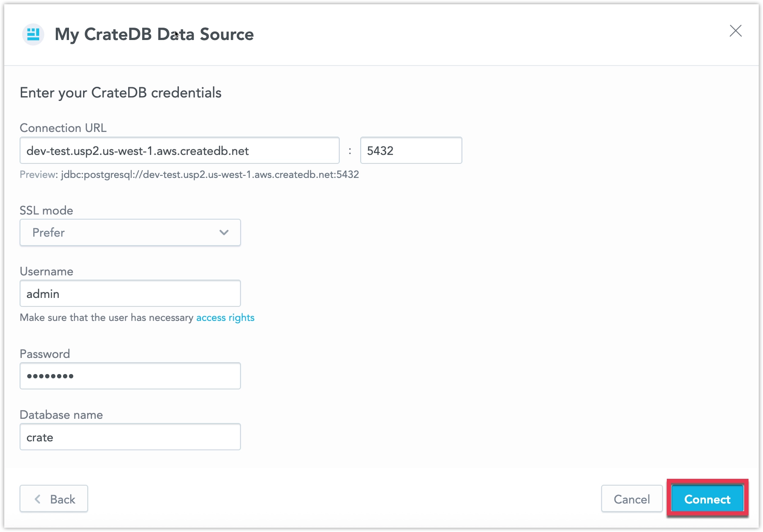This screenshot has width=763, height=532.
Task: Click the SSL mode label
Action: tap(46, 210)
